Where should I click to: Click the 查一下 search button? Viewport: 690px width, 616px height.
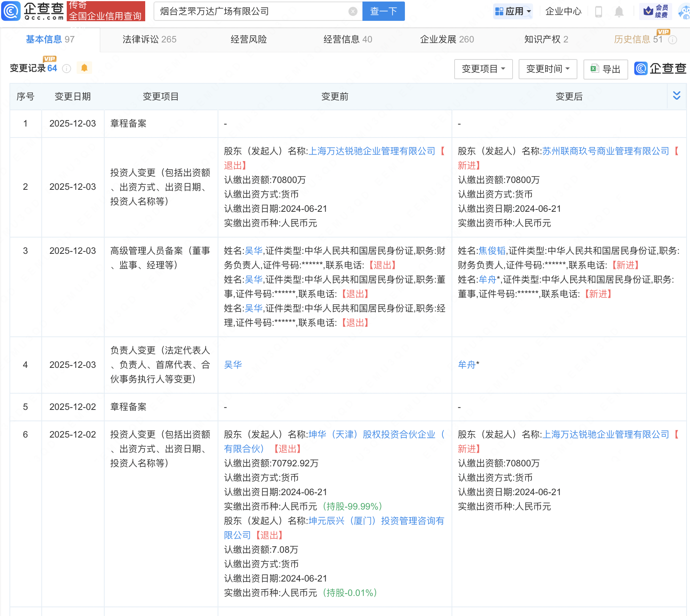tap(383, 11)
